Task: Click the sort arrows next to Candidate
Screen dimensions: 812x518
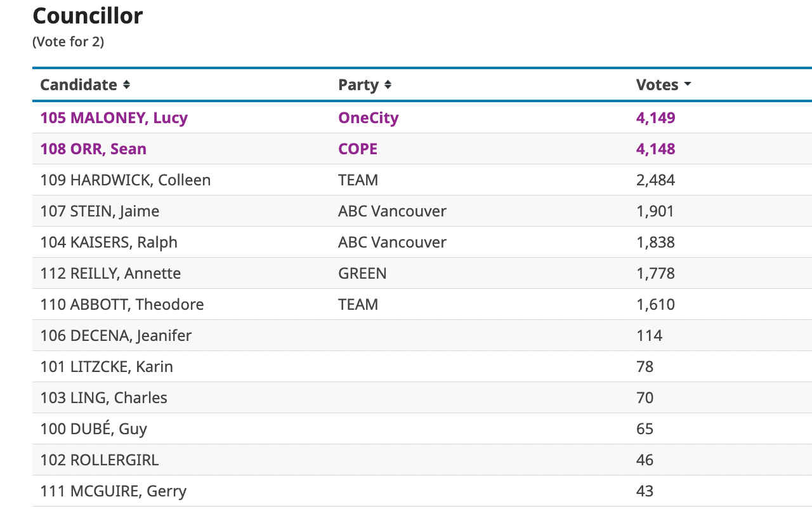Action: pos(127,84)
